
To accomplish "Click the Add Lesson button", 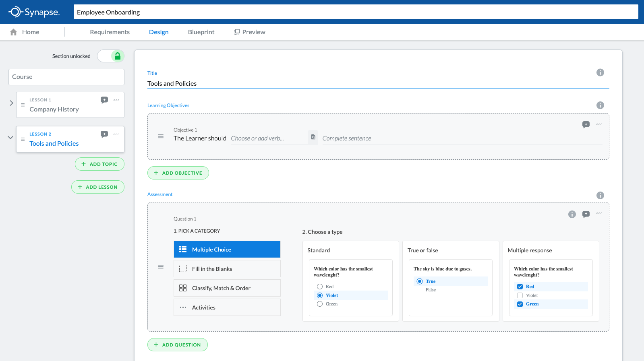I will [98, 187].
